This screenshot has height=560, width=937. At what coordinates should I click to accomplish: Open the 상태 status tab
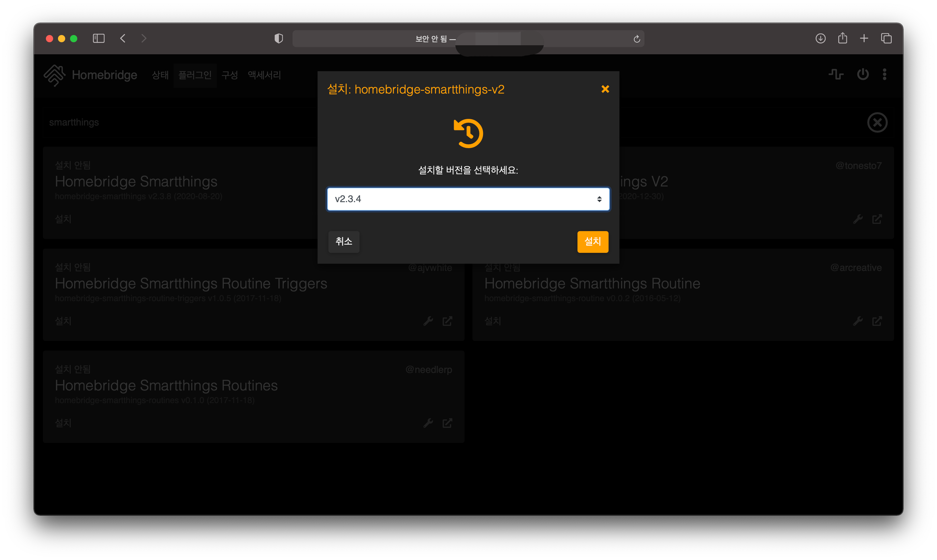tap(160, 75)
